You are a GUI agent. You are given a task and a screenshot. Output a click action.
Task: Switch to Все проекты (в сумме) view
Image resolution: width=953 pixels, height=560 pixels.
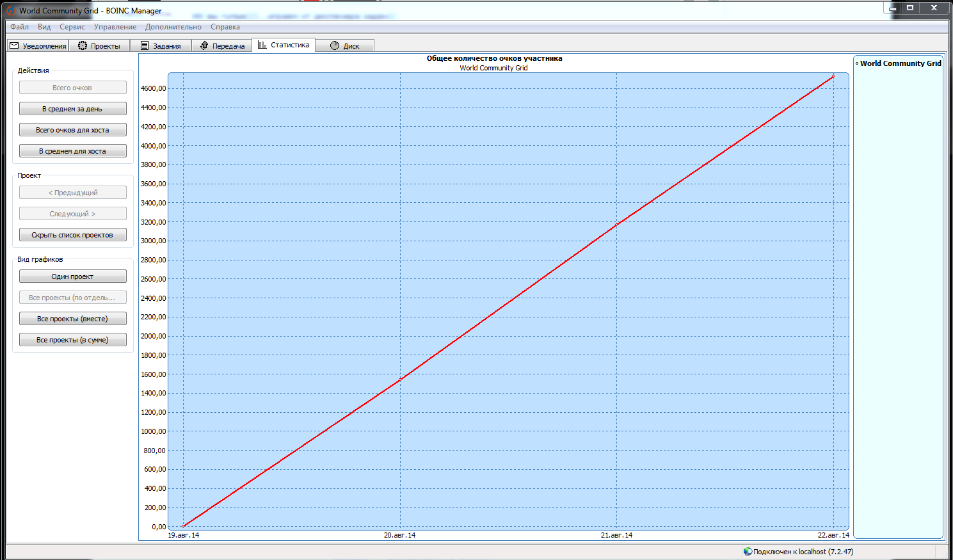72,340
